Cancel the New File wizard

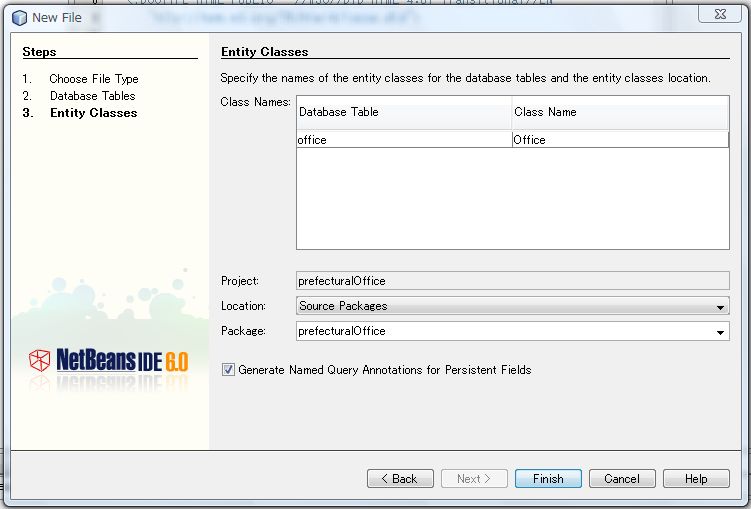pyautogui.click(x=621, y=479)
